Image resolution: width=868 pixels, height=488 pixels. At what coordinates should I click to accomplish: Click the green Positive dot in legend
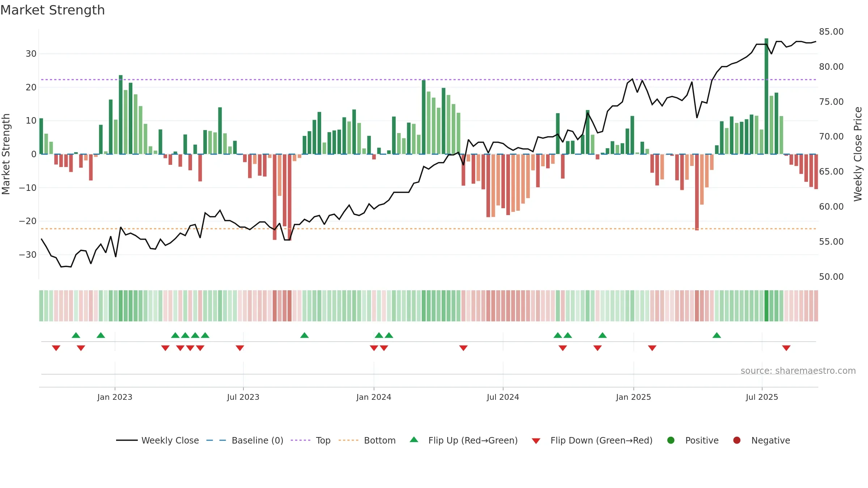pos(671,440)
